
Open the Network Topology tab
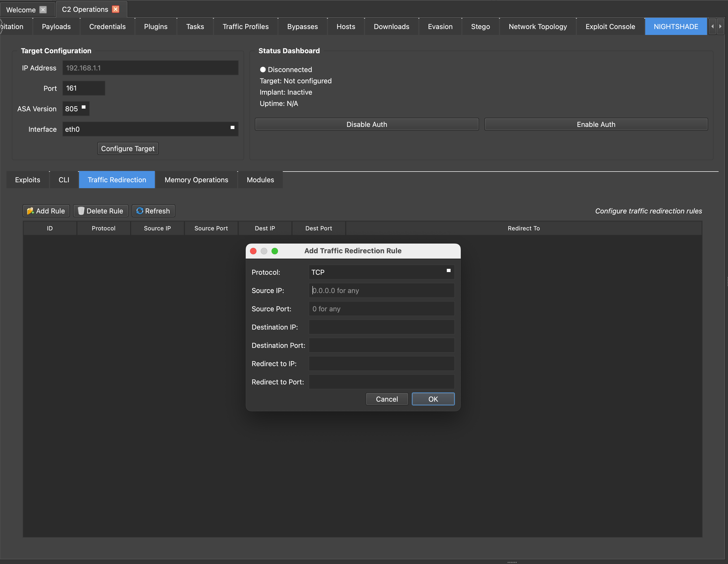pyautogui.click(x=537, y=27)
